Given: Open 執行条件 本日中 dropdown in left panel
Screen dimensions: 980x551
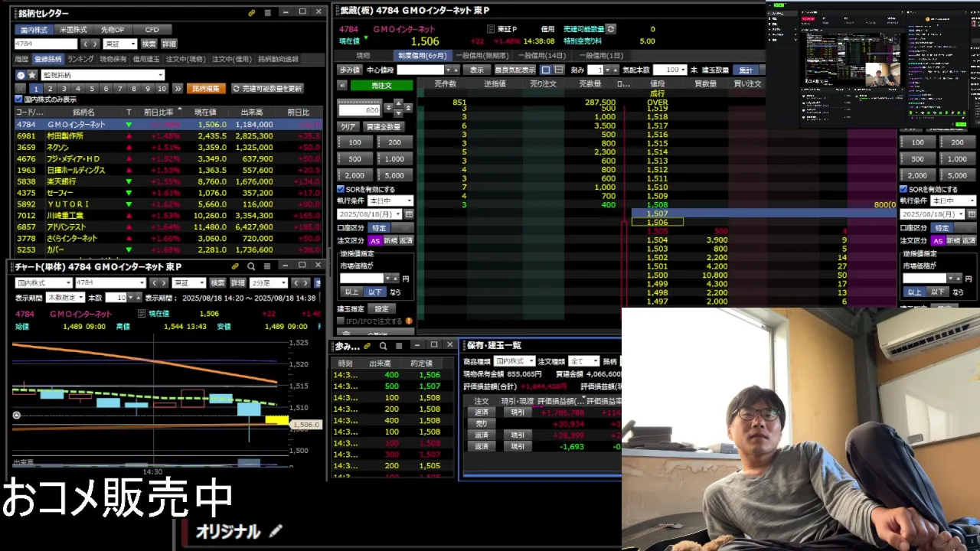Looking at the screenshot, I should 391,201.
